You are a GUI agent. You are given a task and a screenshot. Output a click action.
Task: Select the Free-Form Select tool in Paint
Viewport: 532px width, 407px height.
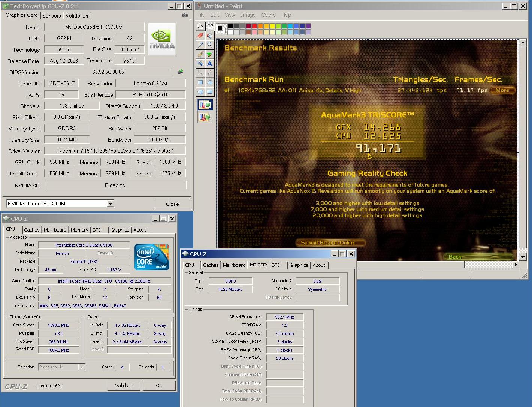point(200,26)
